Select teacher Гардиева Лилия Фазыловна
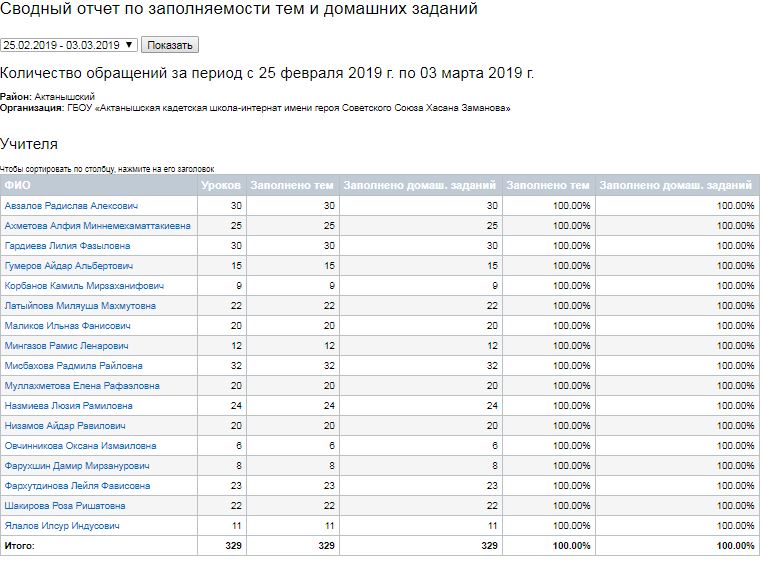 tap(67, 246)
